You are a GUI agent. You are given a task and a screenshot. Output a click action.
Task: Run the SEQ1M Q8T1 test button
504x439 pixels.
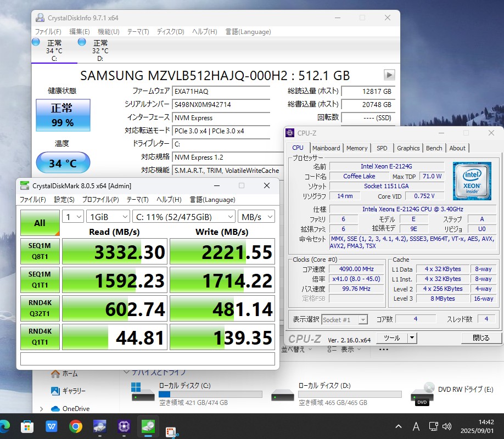click(40, 251)
